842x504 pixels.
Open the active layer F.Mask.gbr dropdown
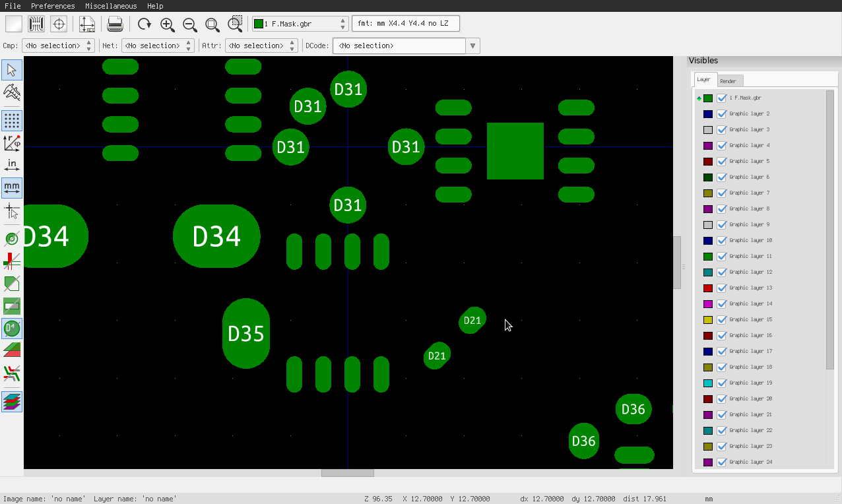click(300, 24)
